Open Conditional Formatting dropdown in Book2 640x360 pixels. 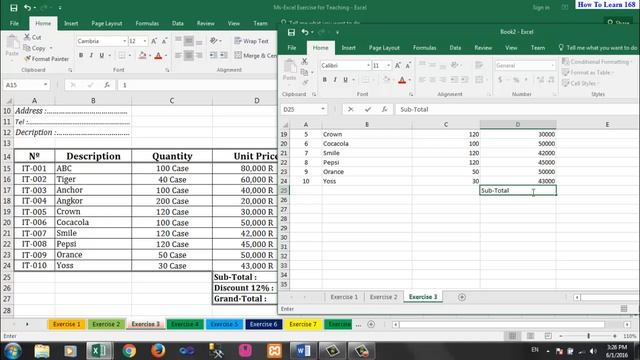597,62
